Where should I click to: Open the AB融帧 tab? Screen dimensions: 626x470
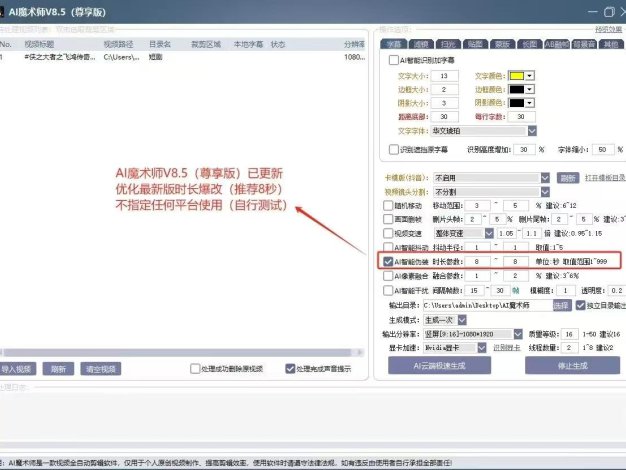(x=557, y=44)
